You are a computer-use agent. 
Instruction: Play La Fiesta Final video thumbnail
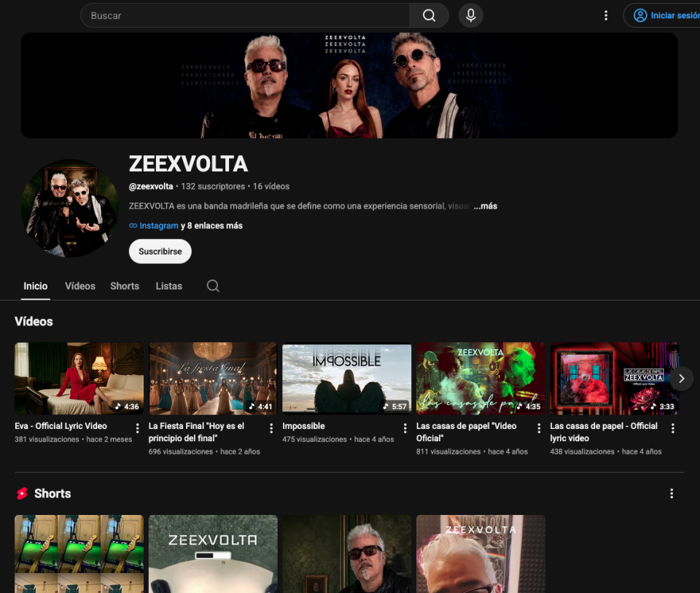click(x=213, y=379)
